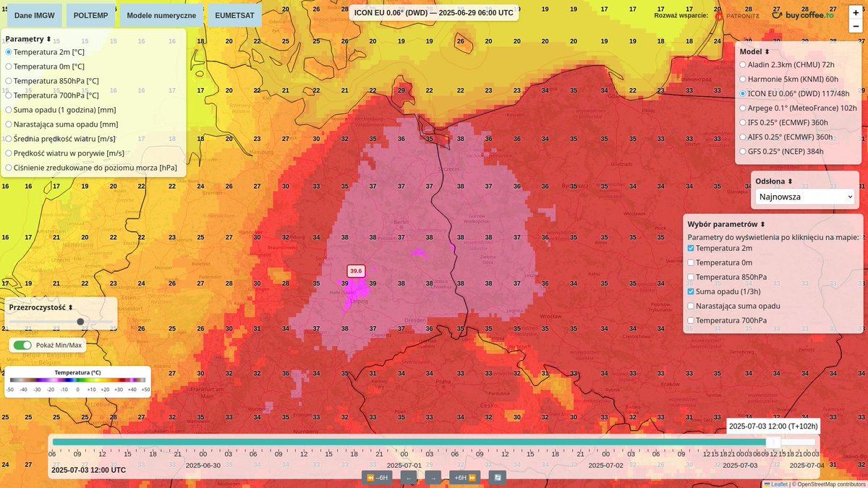This screenshot has height=488, width=868.
Task: Jump forward 6 hours with +6H button
Action: point(464,477)
